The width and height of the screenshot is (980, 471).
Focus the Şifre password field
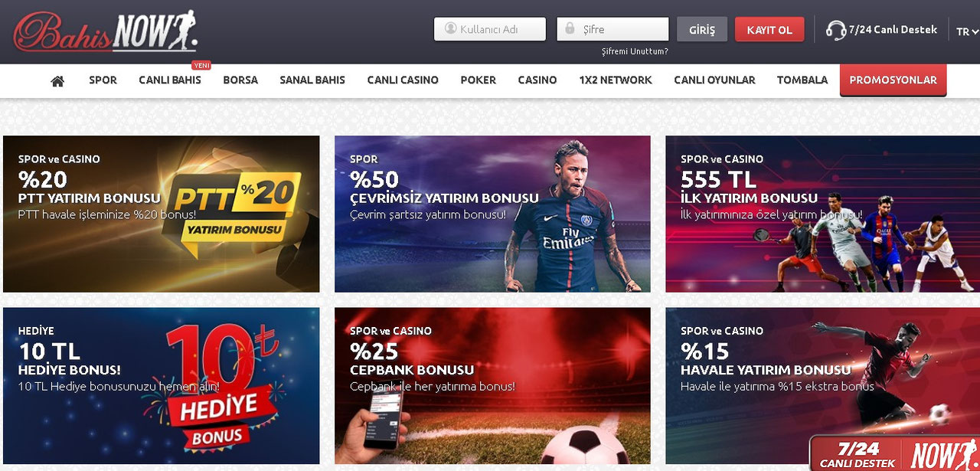pyautogui.click(x=612, y=29)
